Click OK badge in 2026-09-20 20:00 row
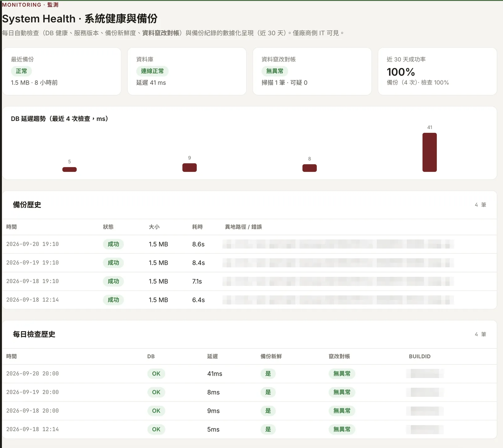The height and width of the screenshot is (448, 503). point(156,374)
